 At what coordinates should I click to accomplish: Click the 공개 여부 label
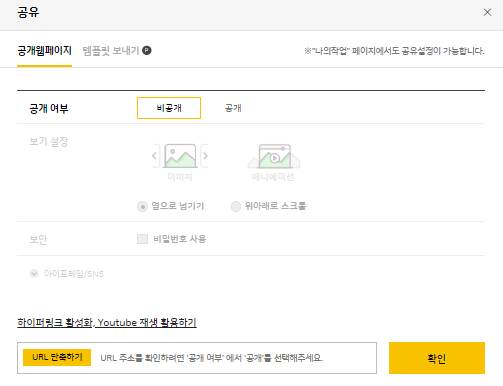pos(49,109)
